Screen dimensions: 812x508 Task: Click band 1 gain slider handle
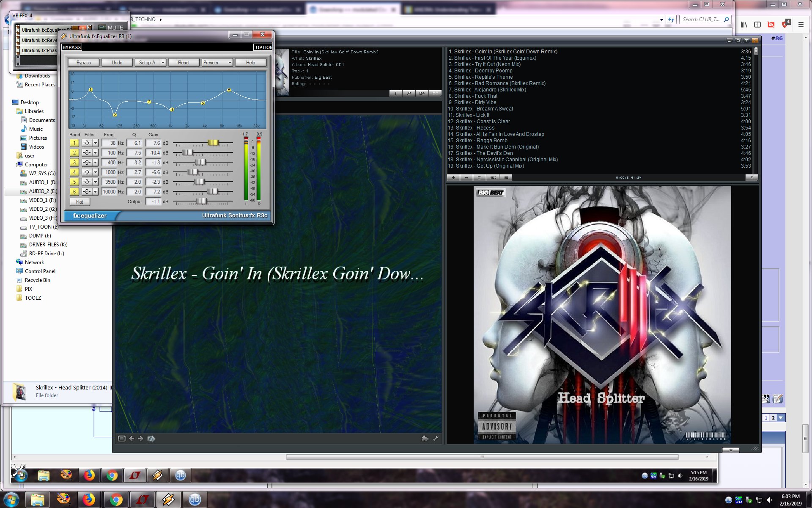click(x=213, y=143)
